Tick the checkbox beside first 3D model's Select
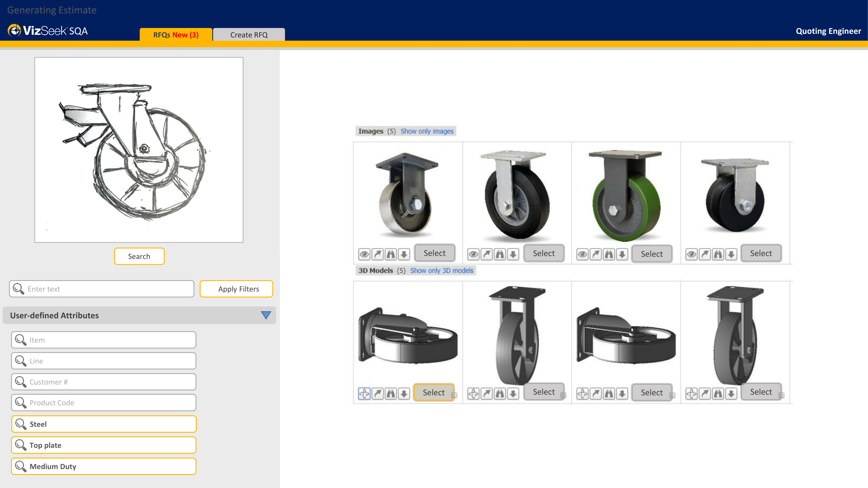Viewport: 868px width, 488px height. tap(454, 395)
